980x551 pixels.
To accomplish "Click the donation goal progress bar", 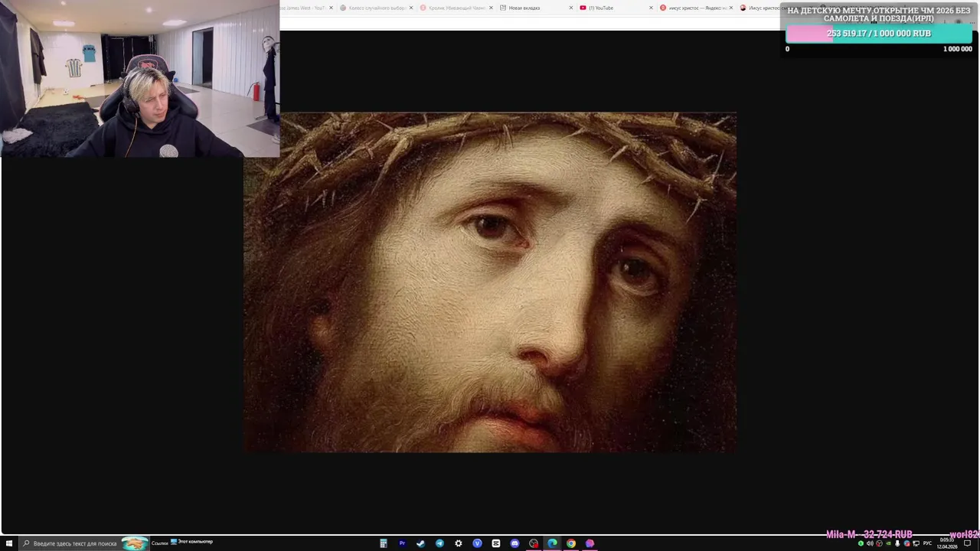I will pyautogui.click(x=879, y=34).
